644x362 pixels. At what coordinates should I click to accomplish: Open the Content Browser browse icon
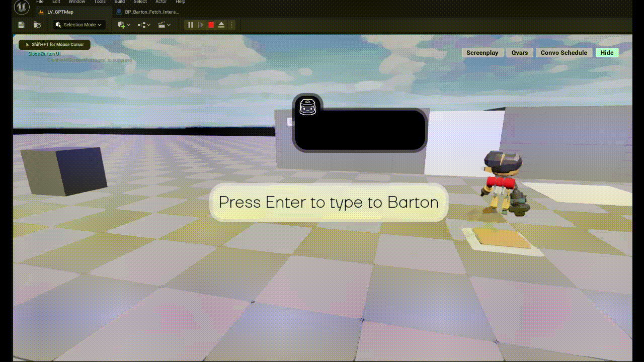pos(37,25)
